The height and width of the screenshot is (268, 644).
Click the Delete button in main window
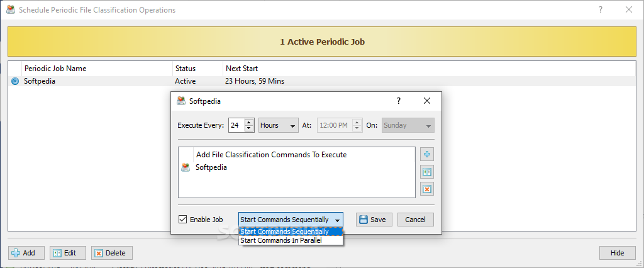(x=112, y=253)
